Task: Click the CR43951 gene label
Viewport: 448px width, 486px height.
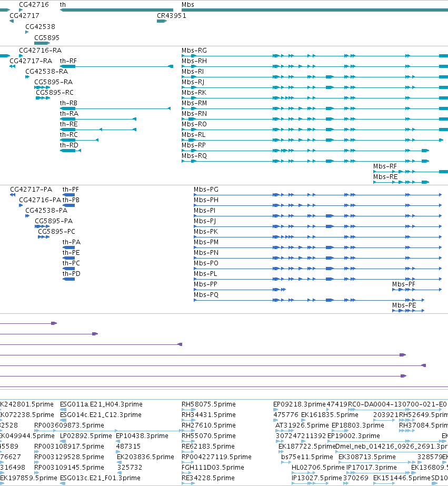Action: (x=171, y=16)
